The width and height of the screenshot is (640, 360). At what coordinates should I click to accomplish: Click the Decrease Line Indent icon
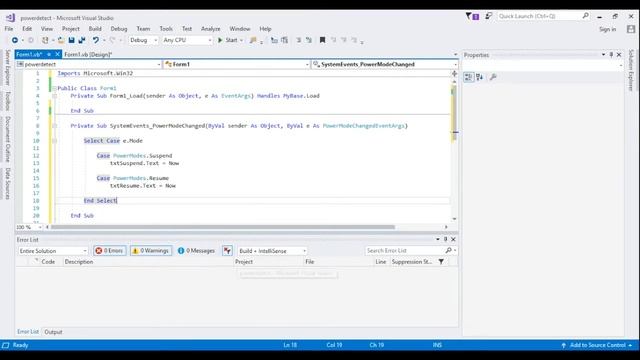274,40
